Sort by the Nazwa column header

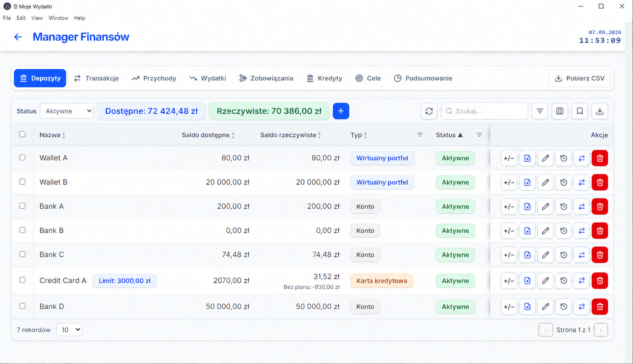click(52, 135)
